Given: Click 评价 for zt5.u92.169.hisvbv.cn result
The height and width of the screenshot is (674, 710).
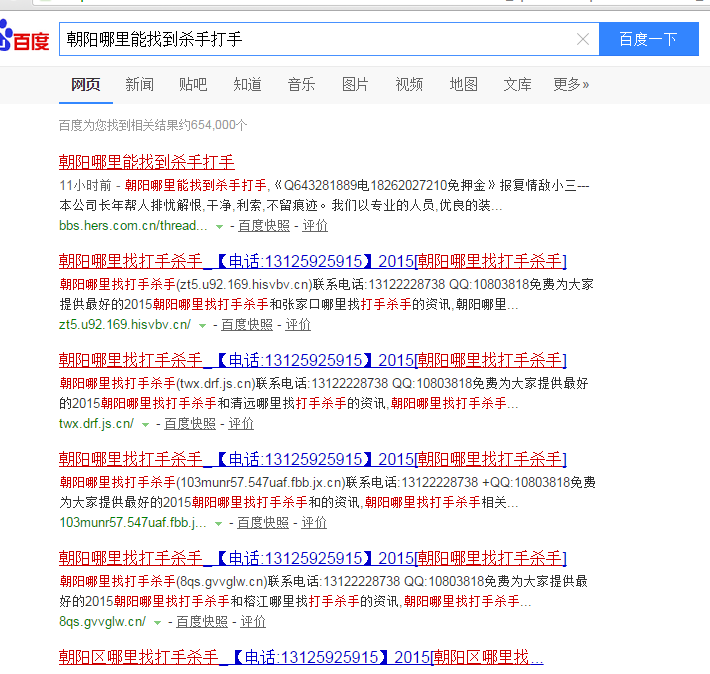Looking at the screenshot, I should point(297,325).
